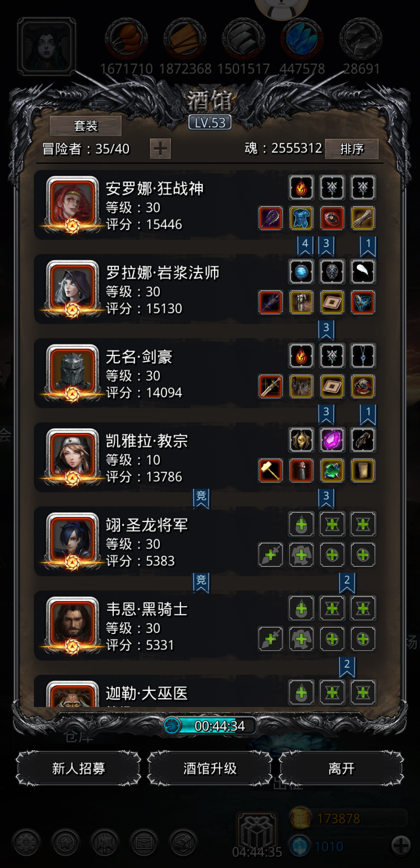Viewport: 420px width, 868px height.
Task: Select the 凯雅拉·教宗 hero row
Action: coord(206,457)
